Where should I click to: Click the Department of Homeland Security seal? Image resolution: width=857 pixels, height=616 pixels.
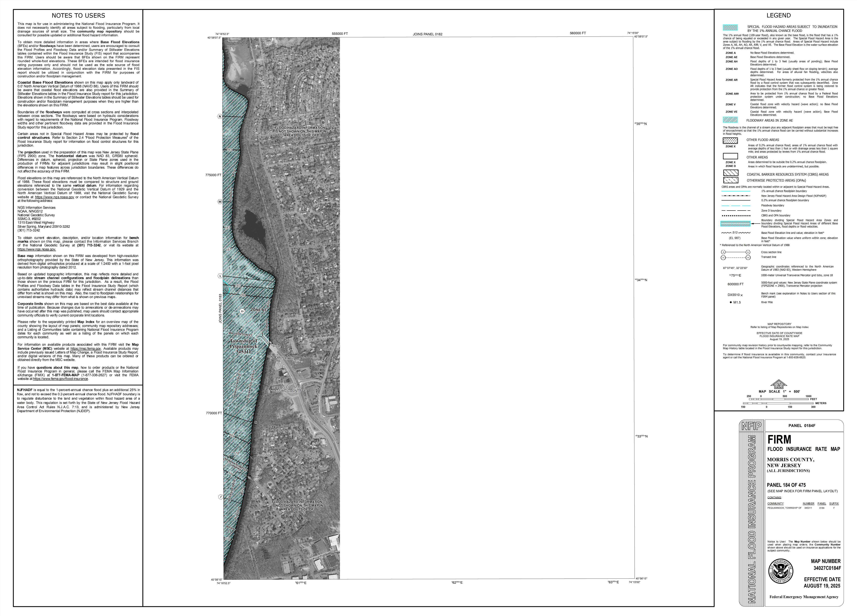(x=781, y=571)
